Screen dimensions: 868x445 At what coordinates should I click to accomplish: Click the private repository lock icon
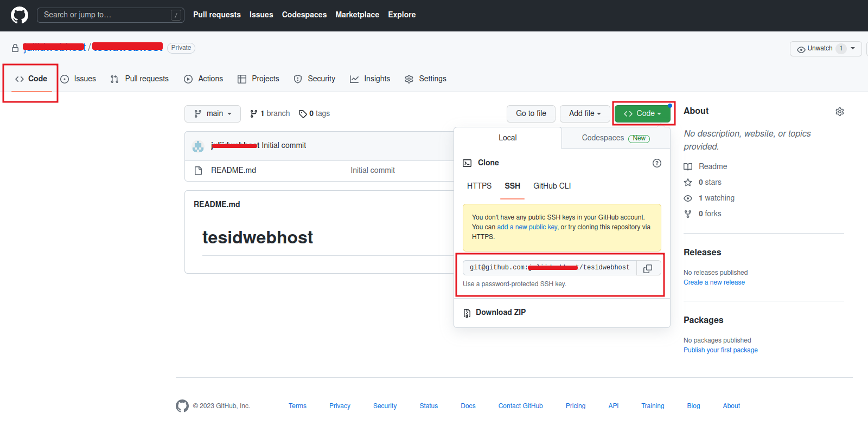(x=15, y=48)
